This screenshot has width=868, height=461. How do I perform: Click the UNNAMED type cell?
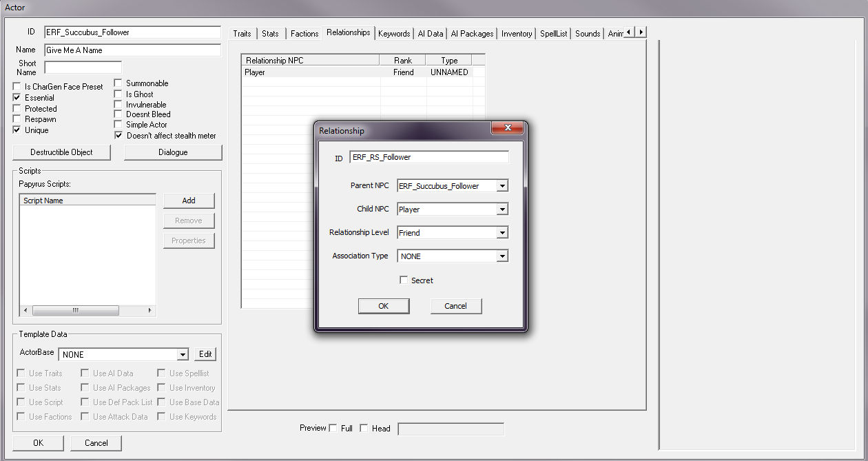[x=449, y=72]
